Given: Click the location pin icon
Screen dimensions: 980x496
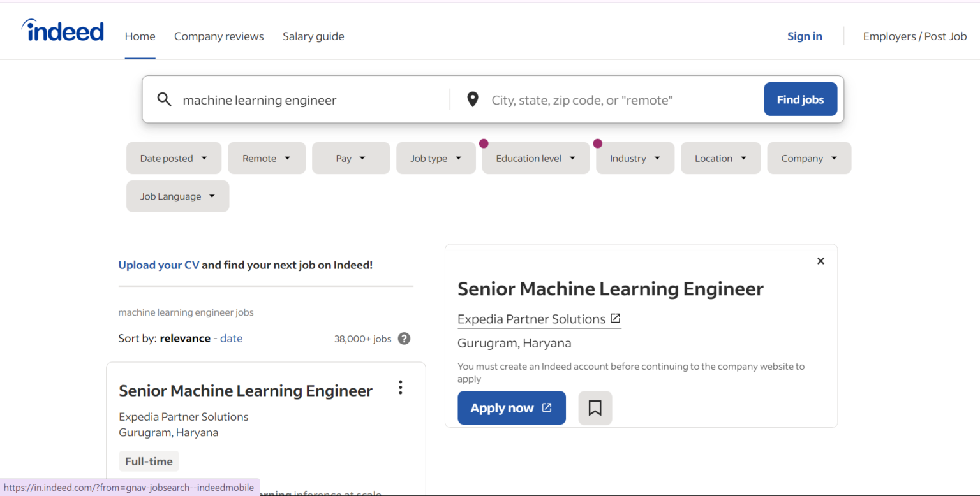Looking at the screenshot, I should (x=472, y=99).
